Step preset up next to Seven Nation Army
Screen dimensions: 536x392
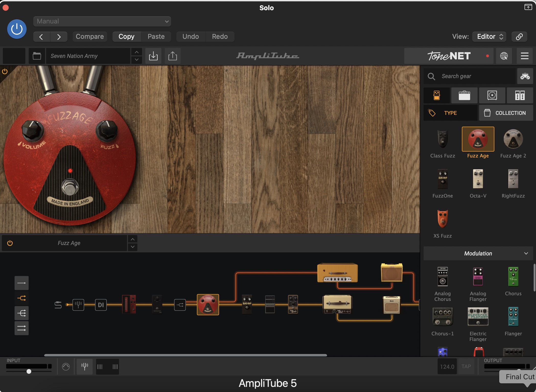(137, 52)
